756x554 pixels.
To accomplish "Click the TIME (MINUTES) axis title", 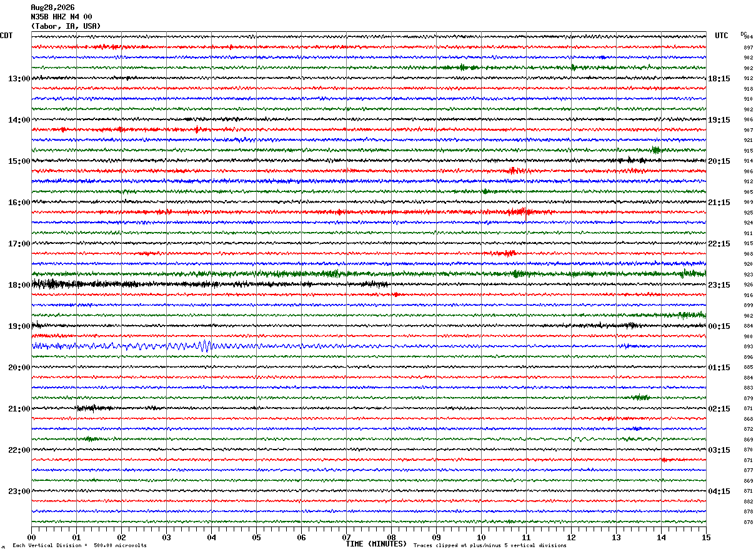I will click(x=376, y=544).
